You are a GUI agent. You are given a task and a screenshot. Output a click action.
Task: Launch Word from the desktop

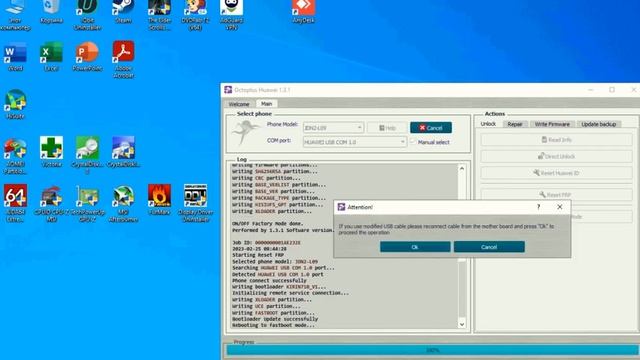16,56
